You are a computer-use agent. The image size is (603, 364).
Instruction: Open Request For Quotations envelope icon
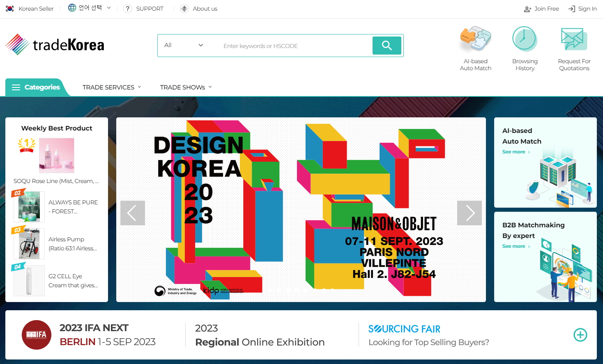tap(574, 39)
